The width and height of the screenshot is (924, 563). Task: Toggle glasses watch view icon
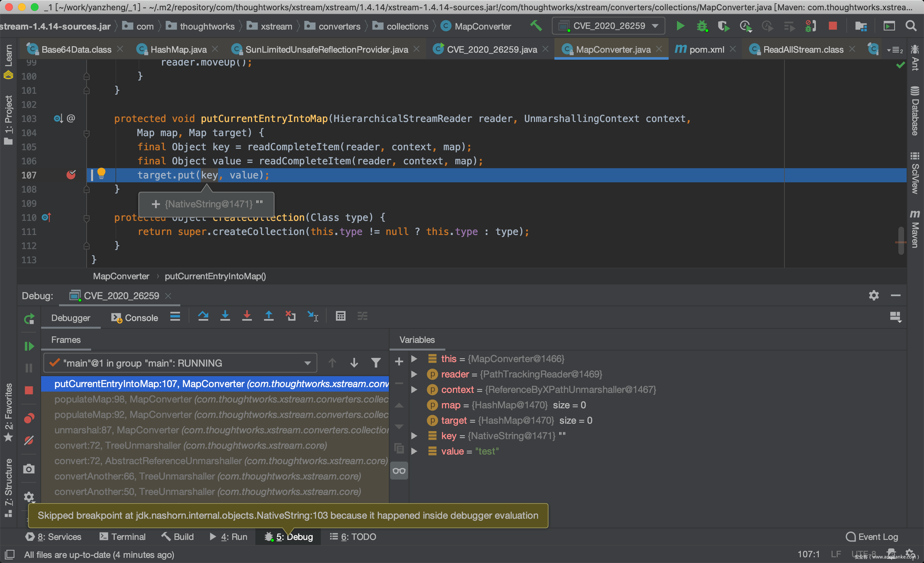click(x=399, y=471)
